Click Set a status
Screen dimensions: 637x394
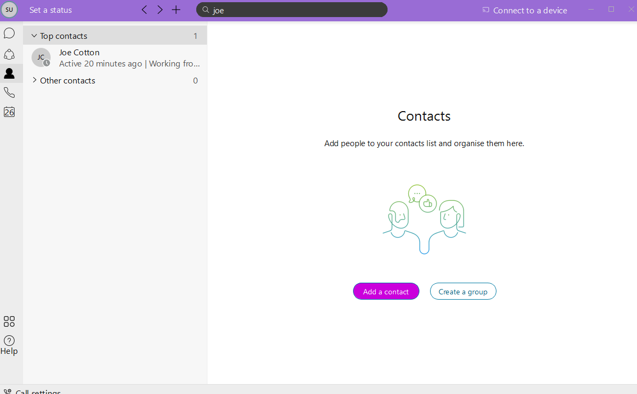[x=50, y=10]
